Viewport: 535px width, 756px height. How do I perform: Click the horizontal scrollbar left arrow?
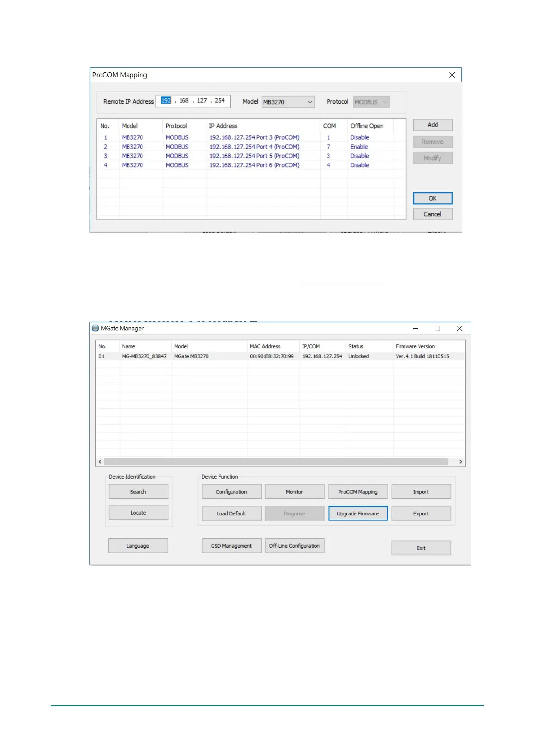pyautogui.click(x=100, y=462)
